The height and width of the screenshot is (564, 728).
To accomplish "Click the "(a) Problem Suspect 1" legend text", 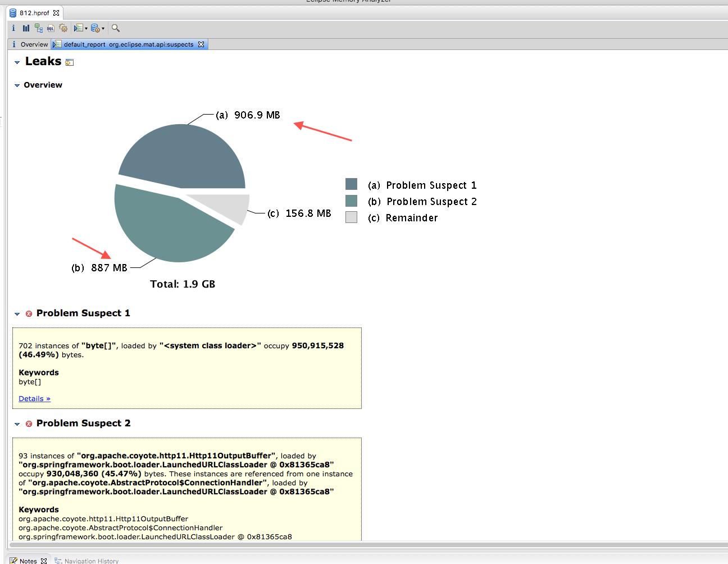I will [422, 185].
